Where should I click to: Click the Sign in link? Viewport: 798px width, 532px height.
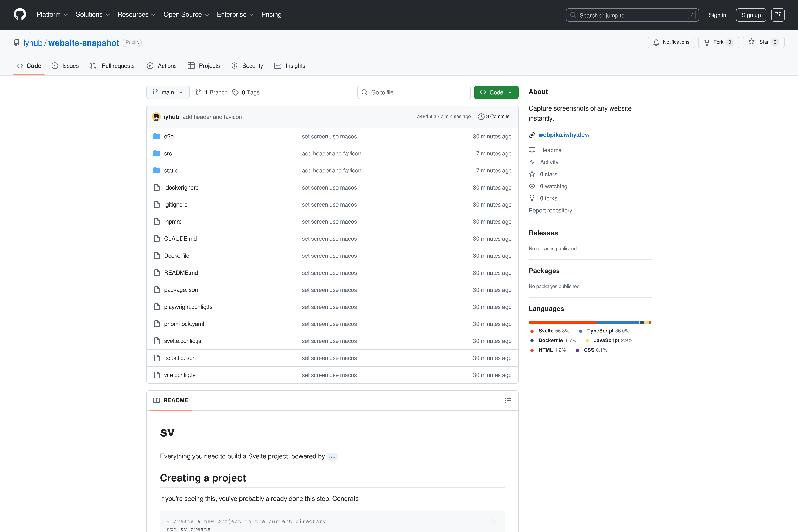pos(717,15)
